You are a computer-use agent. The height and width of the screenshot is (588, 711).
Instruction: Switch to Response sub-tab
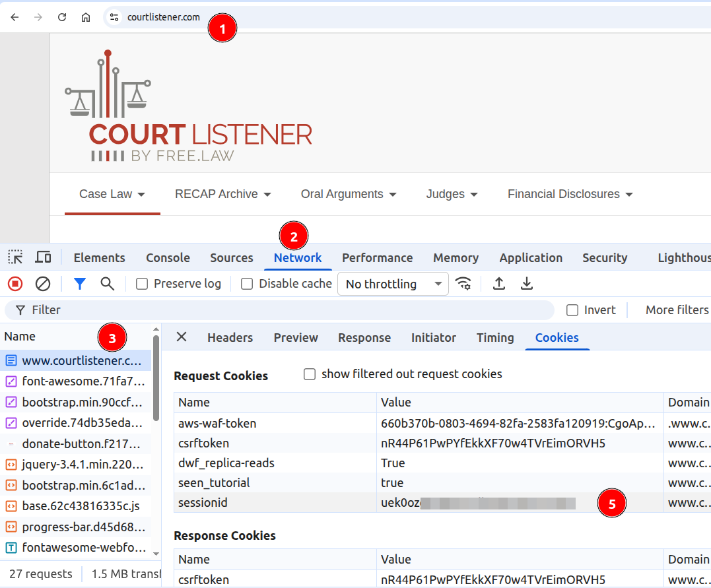364,338
